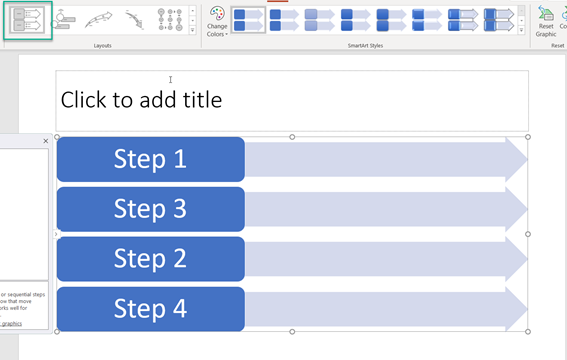Choose the second layout with circles
Screen dimensions: 567x360
(x=63, y=20)
